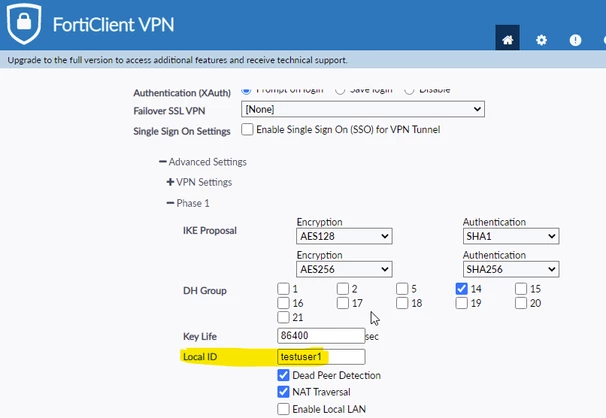Open the AES128 encryption dropdown
606x418 pixels.
[344, 236]
